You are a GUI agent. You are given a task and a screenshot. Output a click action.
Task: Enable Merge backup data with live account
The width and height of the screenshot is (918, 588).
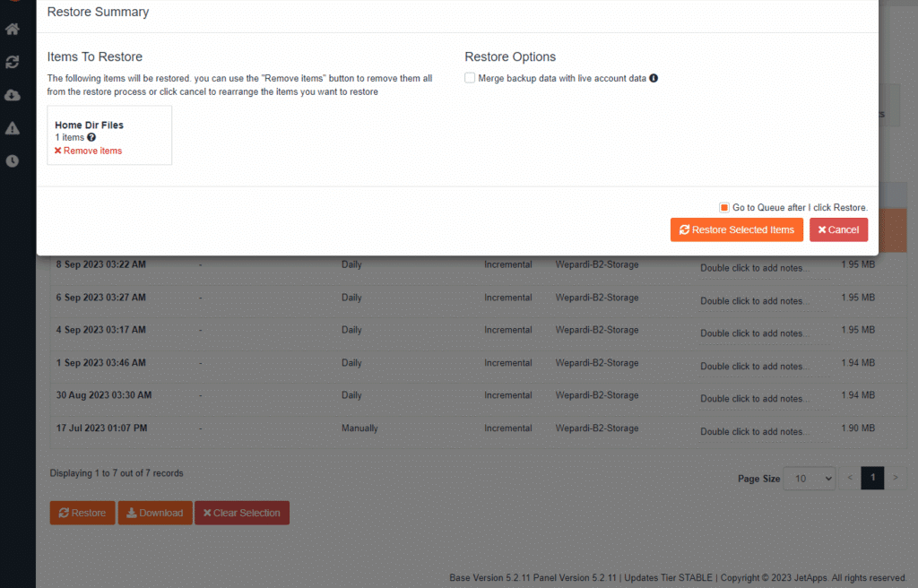click(x=470, y=79)
